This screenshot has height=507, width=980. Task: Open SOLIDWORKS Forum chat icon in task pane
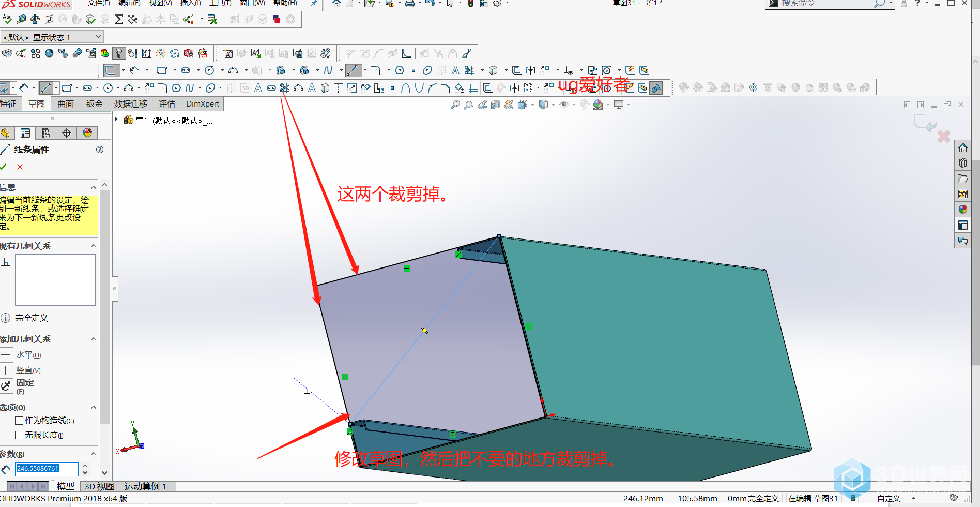point(962,241)
